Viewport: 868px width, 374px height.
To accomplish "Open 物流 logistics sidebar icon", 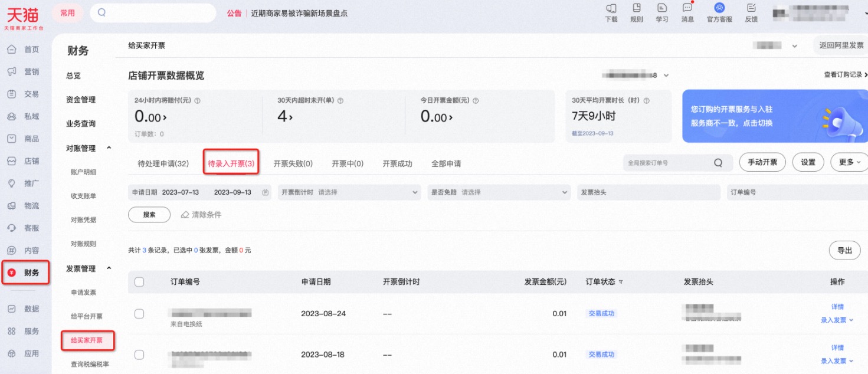I will (x=11, y=206).
